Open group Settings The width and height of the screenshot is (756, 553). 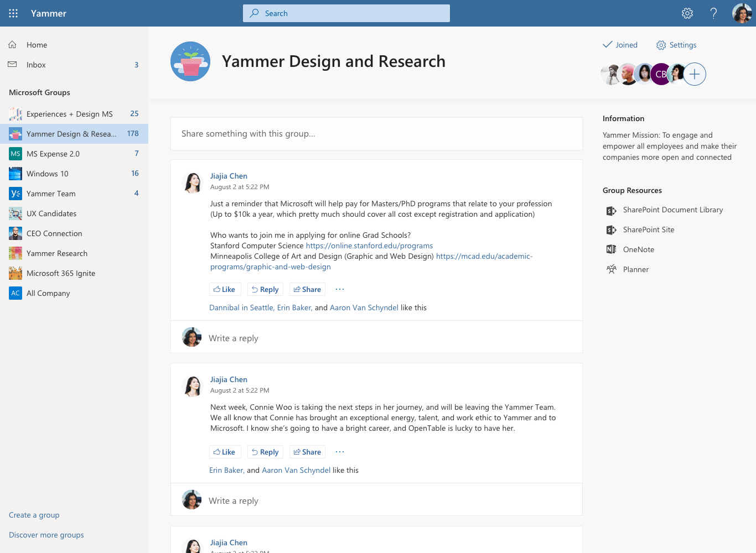pyautogui.click(x=676, y=45)
